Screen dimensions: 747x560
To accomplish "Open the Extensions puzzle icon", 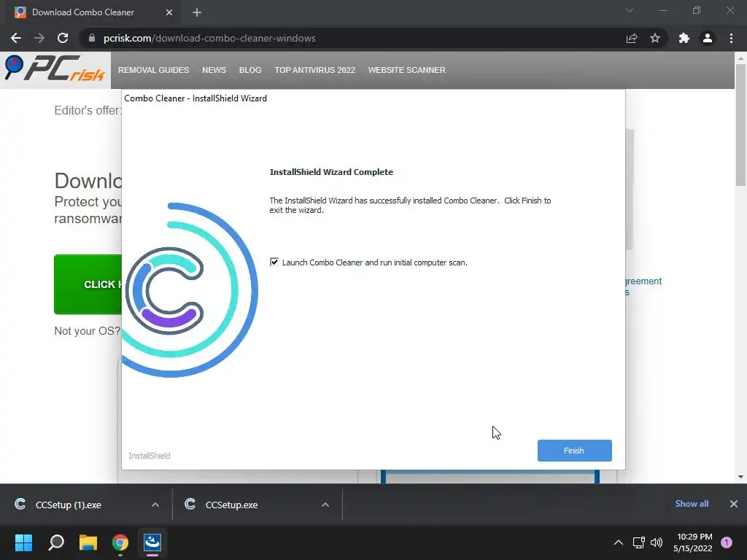I will (x=684, y=38).
